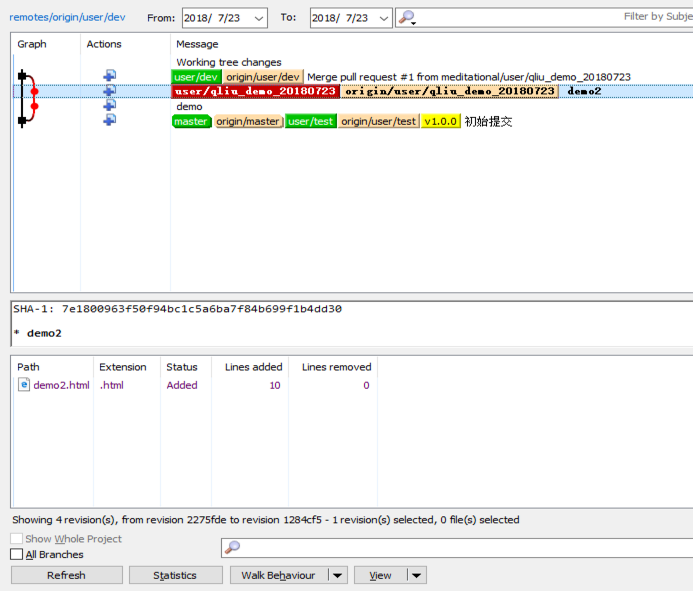Click the black graph node on the 初始提交 commit
This screenshot has width=693, height=598.
(22, 120)
